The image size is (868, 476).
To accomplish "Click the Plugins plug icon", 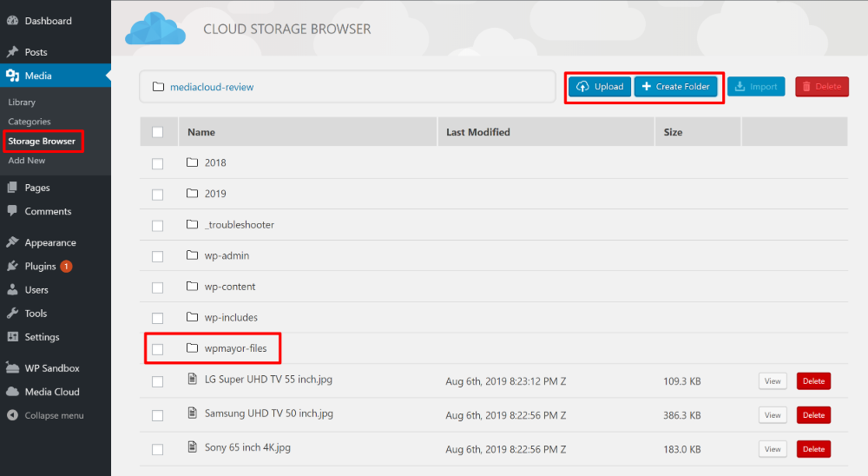I will pos(12,266).
